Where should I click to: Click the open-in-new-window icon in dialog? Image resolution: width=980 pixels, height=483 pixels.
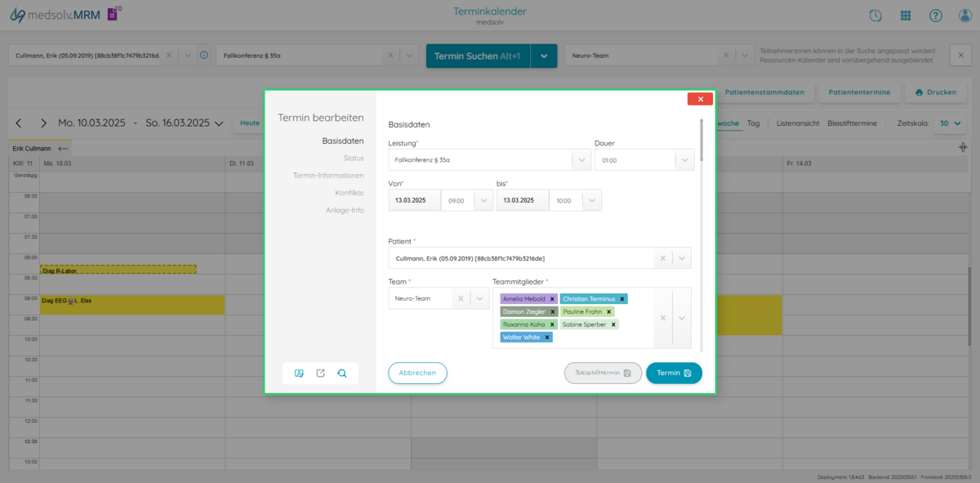(320, 373)
